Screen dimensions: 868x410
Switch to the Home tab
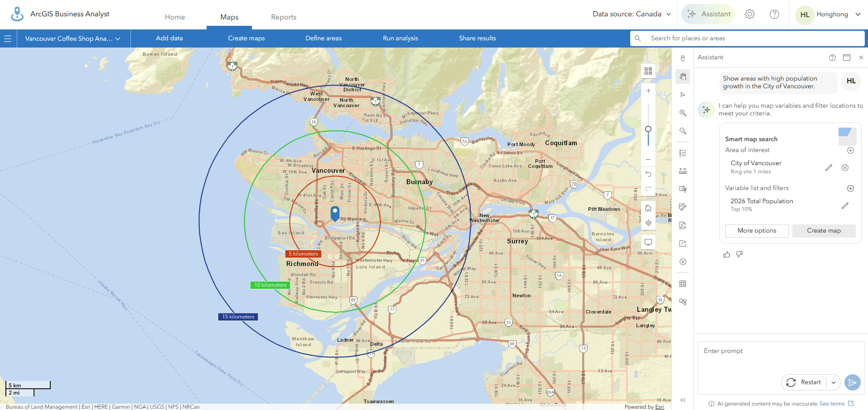click(175, 17)
